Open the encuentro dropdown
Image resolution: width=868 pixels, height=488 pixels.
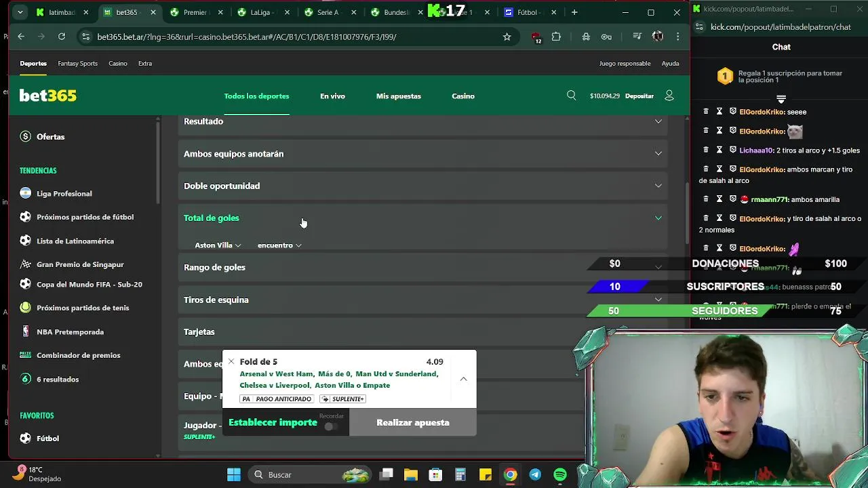click(x=279, y=245)
